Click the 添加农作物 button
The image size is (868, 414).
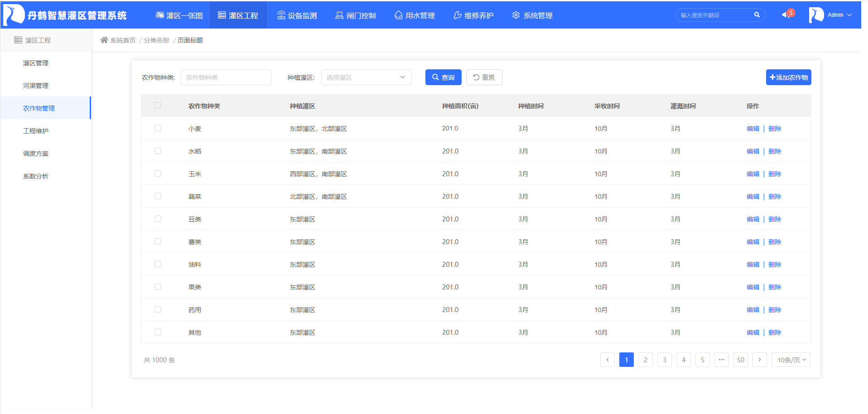[788, 77]
